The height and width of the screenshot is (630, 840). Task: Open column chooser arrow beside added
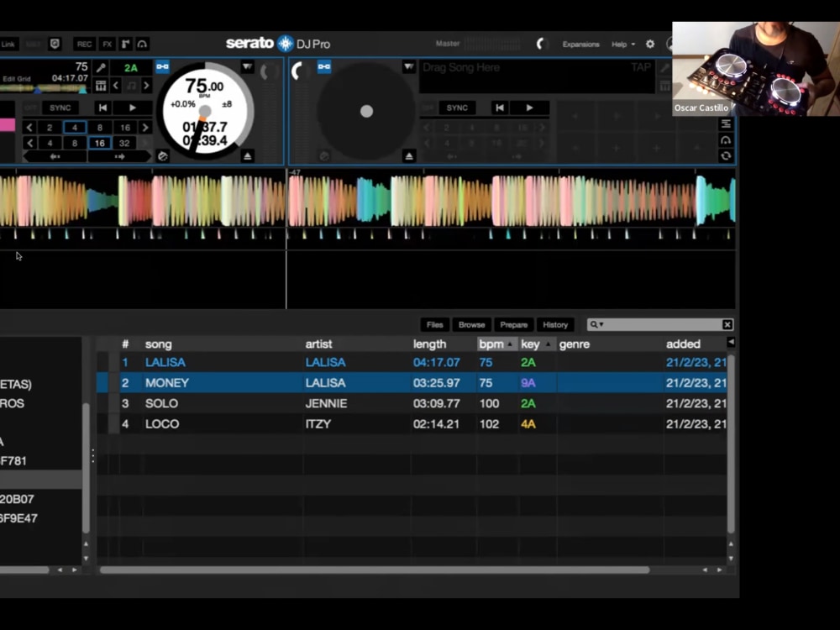pos(732,342)
